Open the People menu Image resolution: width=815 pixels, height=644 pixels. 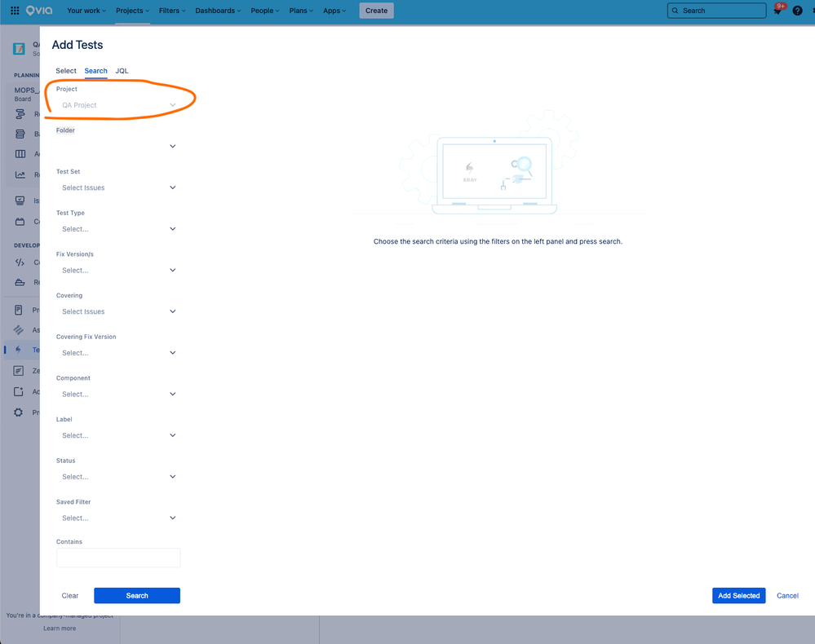pos(264,11)
